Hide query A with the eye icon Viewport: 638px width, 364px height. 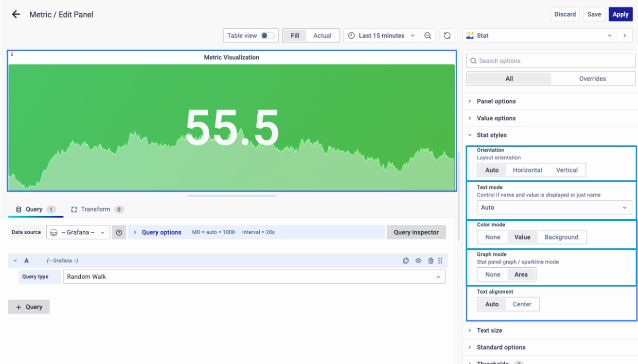(418, 261)
